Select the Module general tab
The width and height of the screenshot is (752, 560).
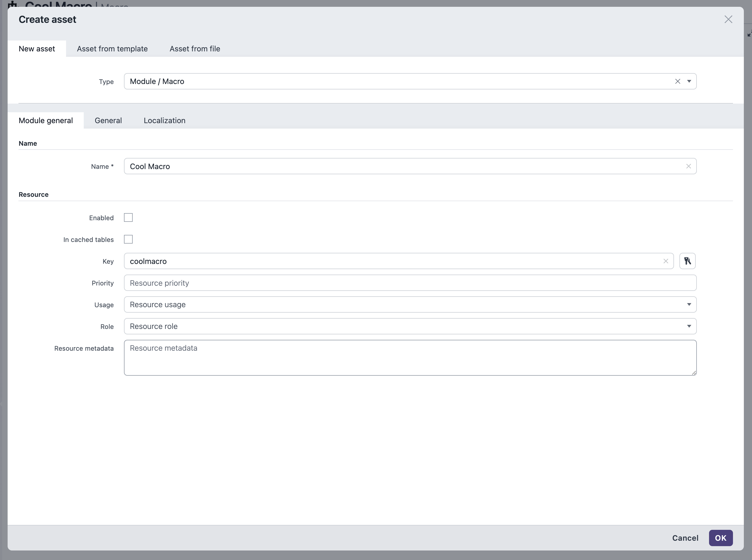[x=46, y=120]
